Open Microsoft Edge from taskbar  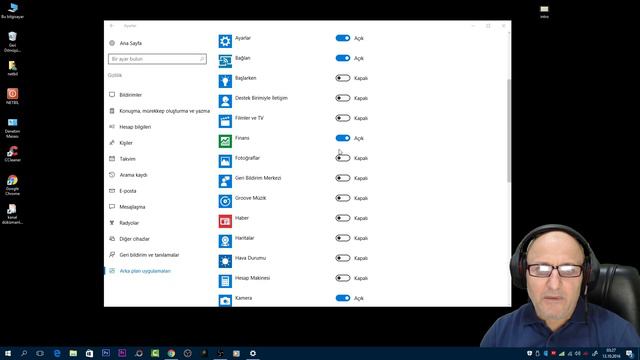(x=57, y=353)
